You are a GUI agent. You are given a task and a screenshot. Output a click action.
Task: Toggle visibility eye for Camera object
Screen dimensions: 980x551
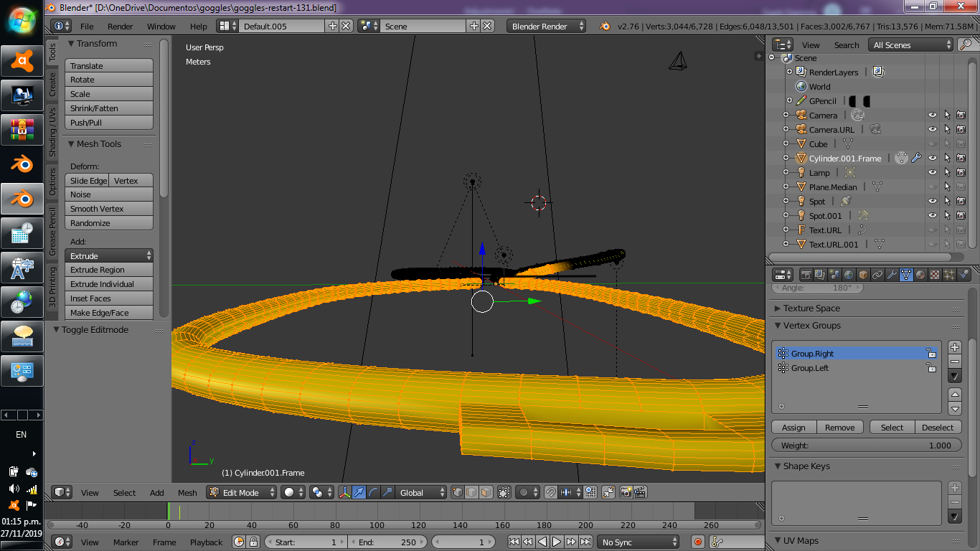933,115
